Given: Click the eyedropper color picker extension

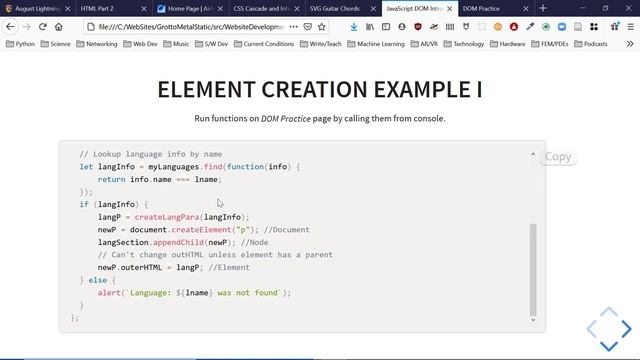Looking at the screenshot, I should [530, 27].
